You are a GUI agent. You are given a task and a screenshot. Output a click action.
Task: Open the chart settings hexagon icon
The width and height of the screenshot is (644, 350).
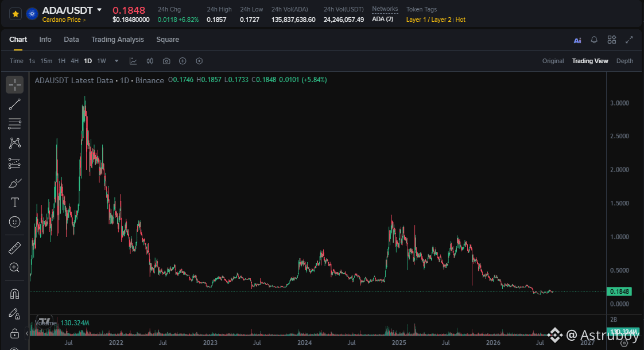tap(199, 61)
